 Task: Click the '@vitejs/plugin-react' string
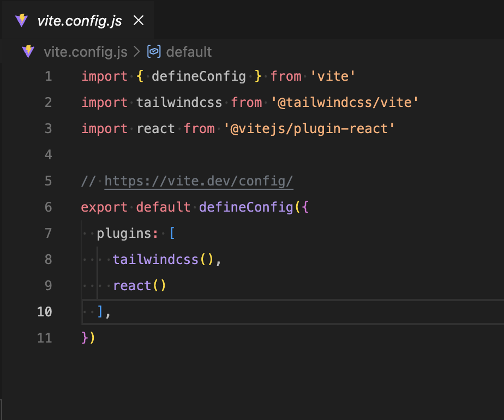tap(309, 129)
